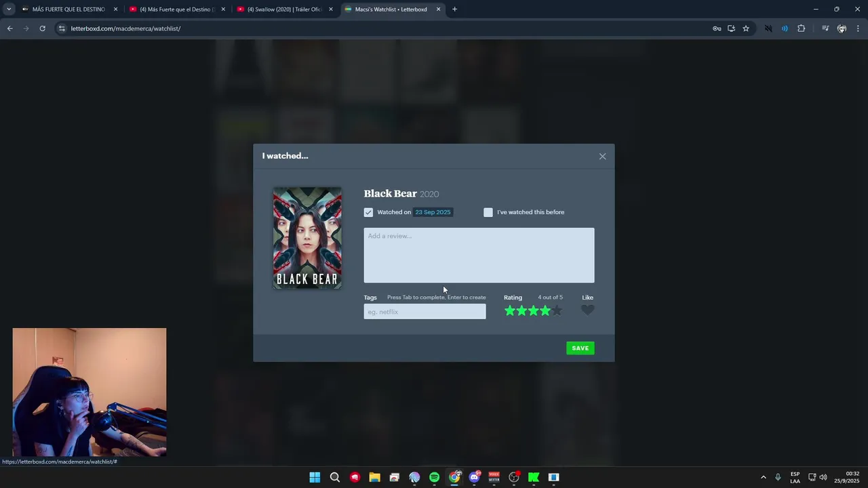Click the crossed-out extension icon
Image resolution: width=868 pixels, height=488 pixels.
[x=768, y=28]
